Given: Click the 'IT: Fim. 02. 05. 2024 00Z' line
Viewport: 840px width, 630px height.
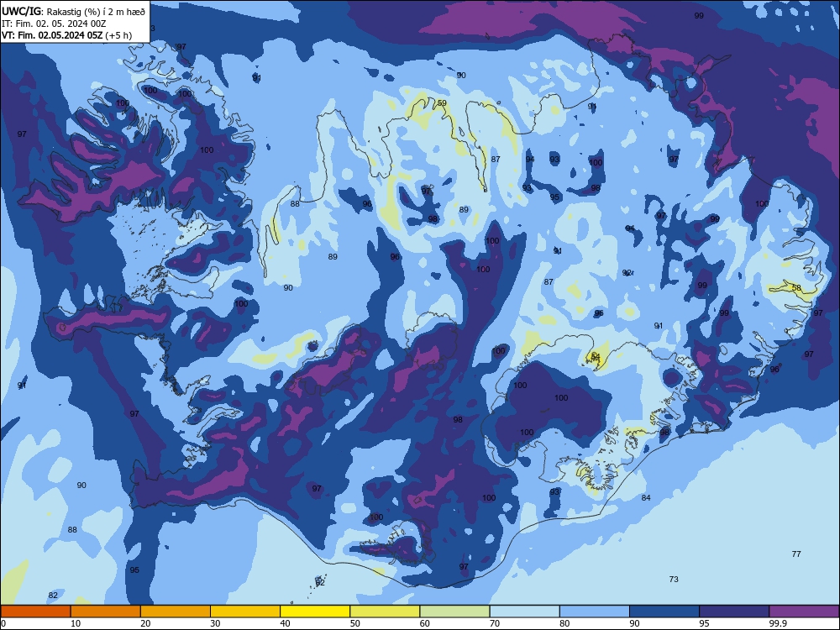Looking at the screenshot, I should click(54, 24).
